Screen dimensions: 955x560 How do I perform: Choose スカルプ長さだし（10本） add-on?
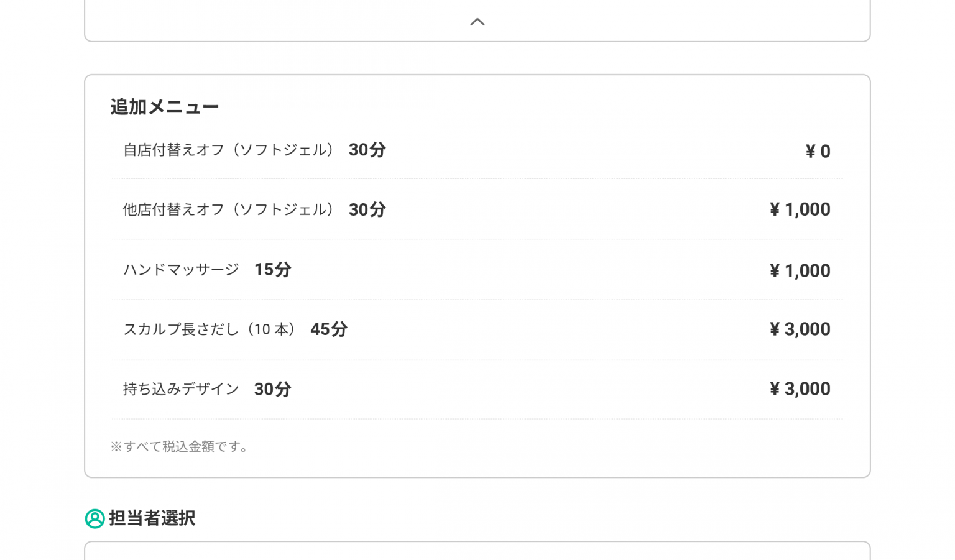tap(209, 329)
